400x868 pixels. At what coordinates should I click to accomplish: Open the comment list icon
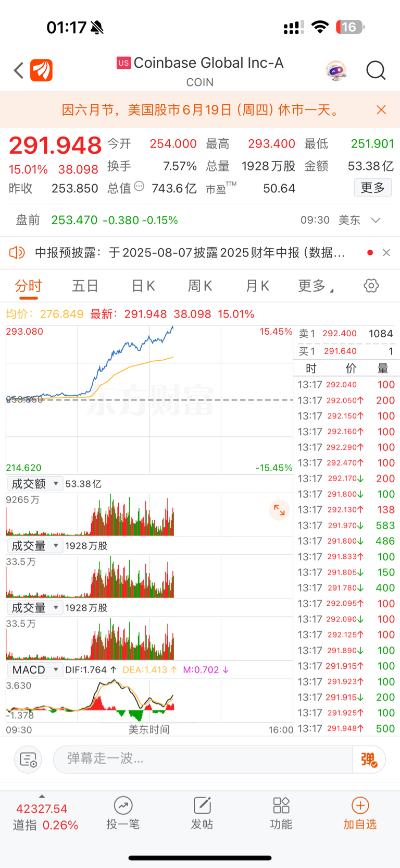(28, 759)
